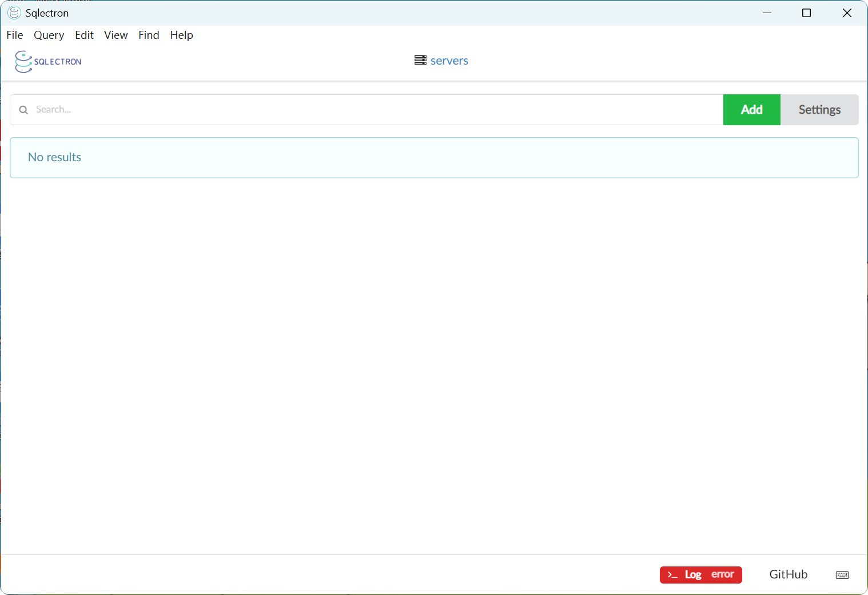Open the Help menu
868x595 pixels.
[x=181, y=35]
